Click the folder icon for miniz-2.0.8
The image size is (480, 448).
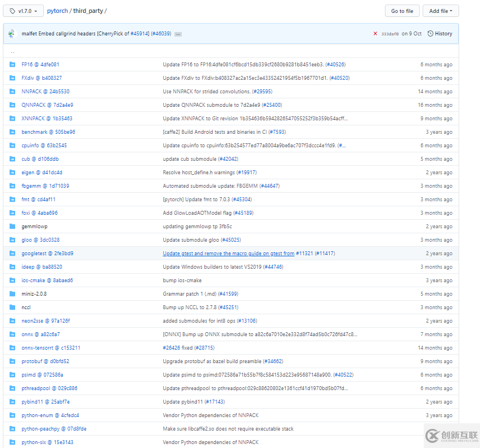pos(12,294)
